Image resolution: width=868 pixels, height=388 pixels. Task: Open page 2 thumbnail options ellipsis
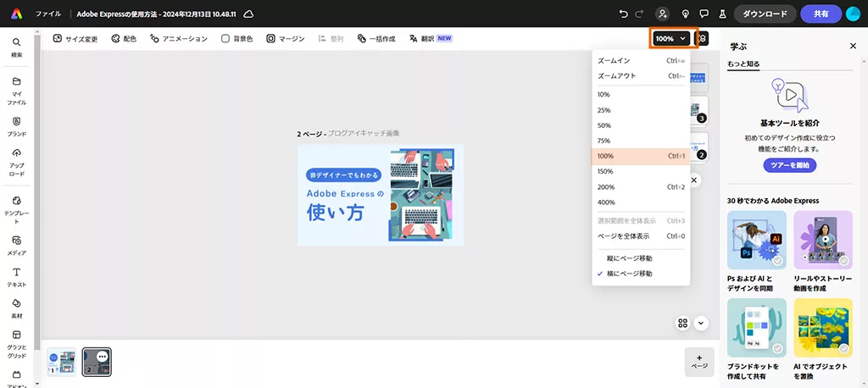102,357
